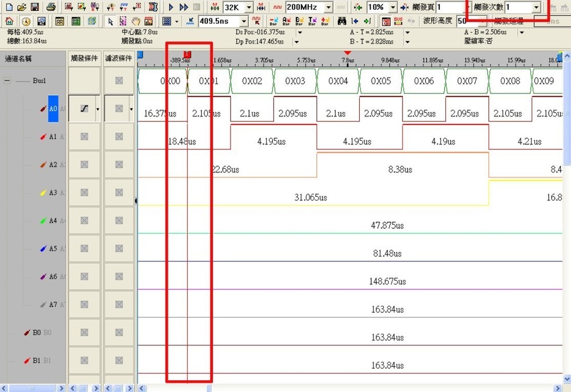The height and width of the screenshot is (392, 571).
Task: Open the dropdown beside A - B = 2.506us
Action: [x=522, y=33]
